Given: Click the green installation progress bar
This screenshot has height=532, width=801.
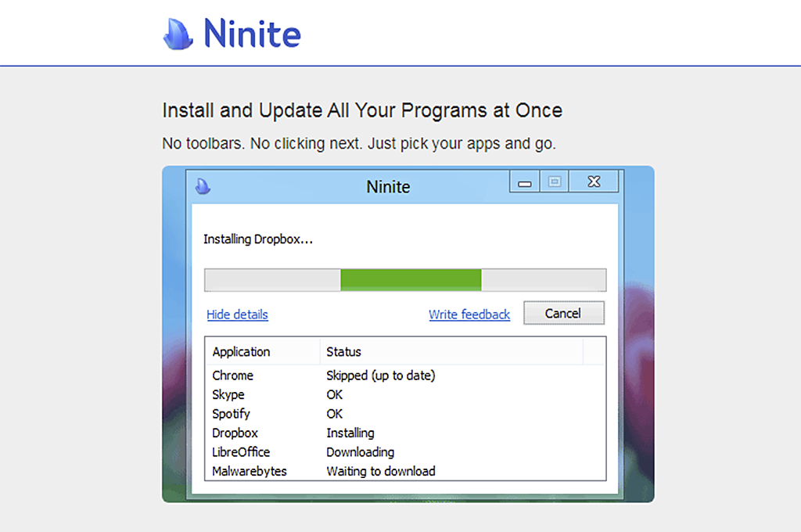Looking at the screenshot, I should pyautogui.click(x=411, y=280).
